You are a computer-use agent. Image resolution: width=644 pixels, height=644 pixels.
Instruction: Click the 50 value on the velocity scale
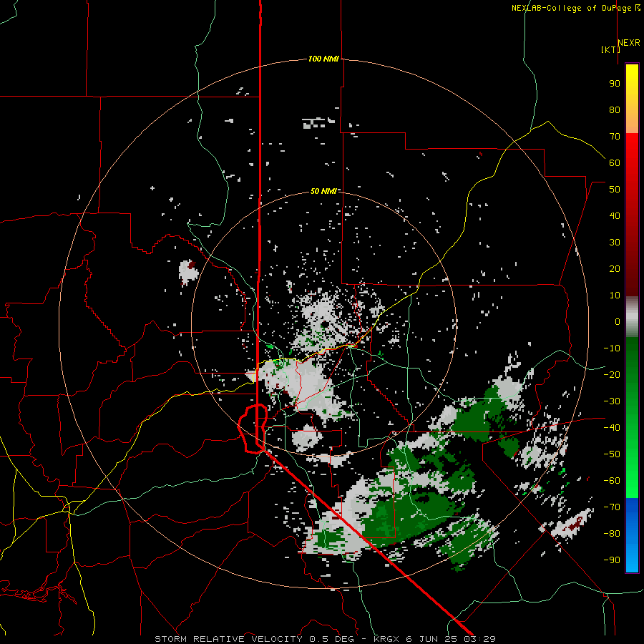(615, 190)
